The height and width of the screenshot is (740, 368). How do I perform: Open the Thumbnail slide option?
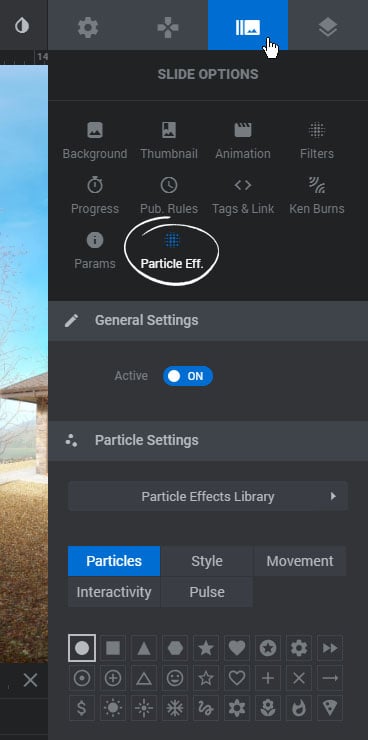[169, 141]
